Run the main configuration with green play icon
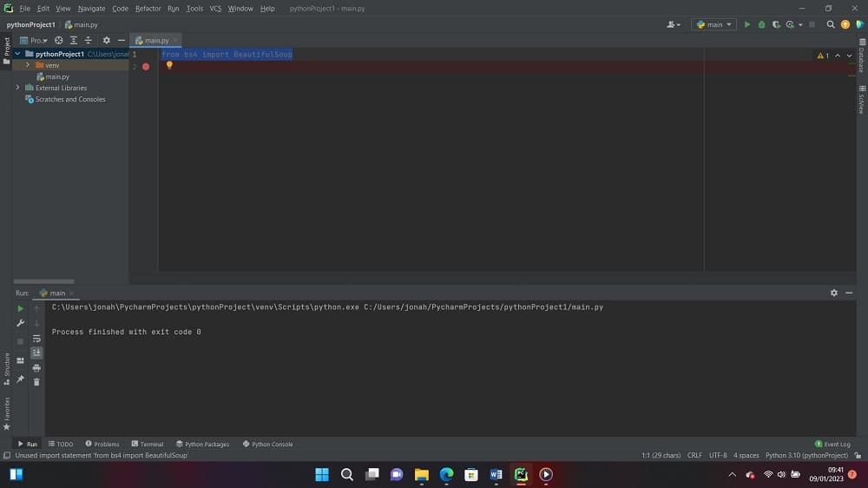The image size is (868, 488). pyautogui.click(x=746, y=24)
